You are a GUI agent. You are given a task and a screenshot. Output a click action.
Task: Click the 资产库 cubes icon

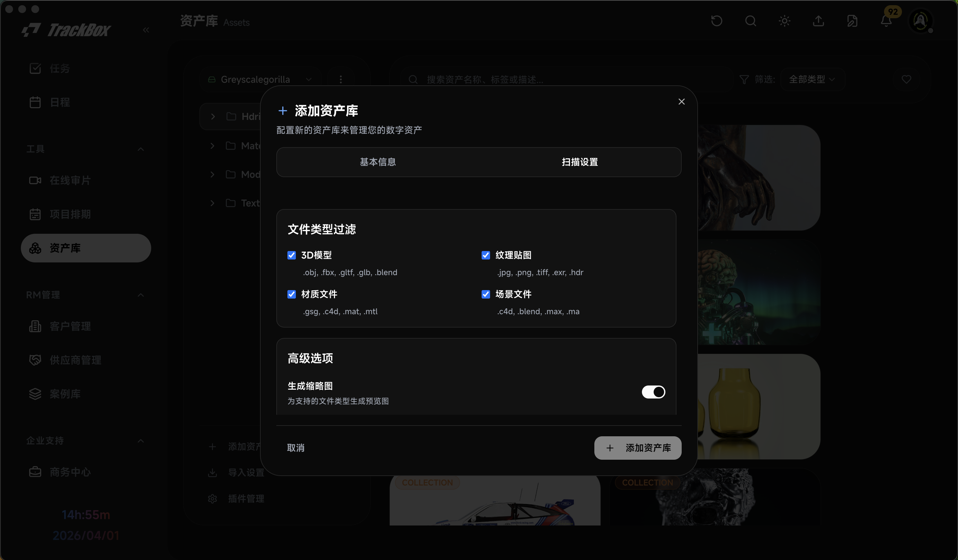point(35,248)
